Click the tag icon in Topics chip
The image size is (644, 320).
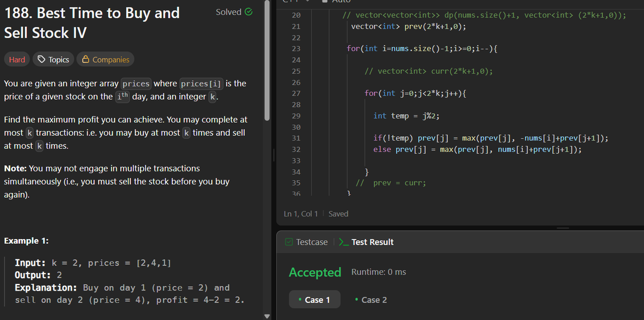[41, 59]
